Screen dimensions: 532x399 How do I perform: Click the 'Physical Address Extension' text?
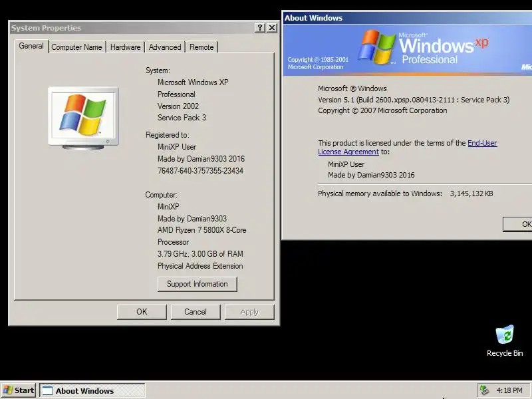click(x=200, y=266)
